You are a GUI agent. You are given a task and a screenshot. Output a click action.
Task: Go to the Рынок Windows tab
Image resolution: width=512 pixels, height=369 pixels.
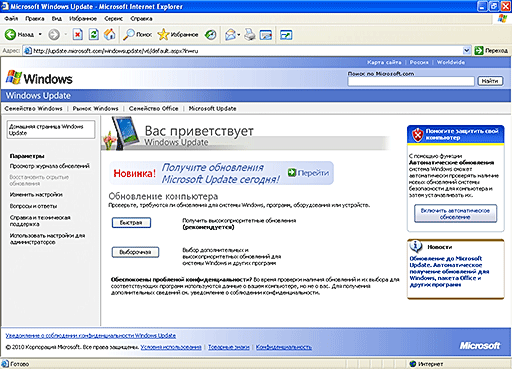(x=96, y=108)
